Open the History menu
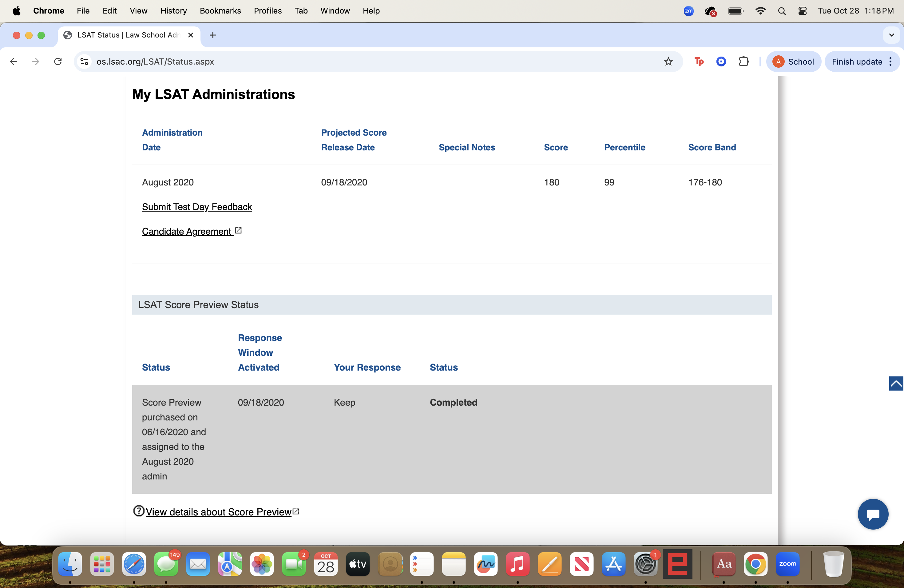The height and width of the screenshot is (588, 904). pos(174,11)
